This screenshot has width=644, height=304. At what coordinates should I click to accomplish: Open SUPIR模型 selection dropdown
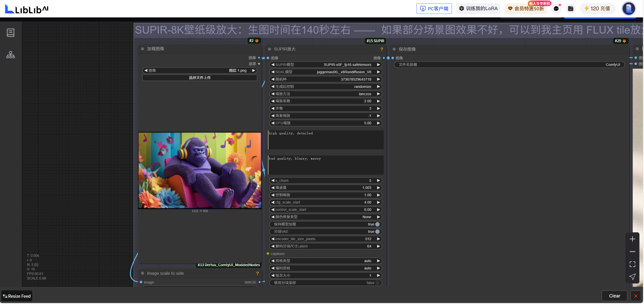click(x=326, y=65)
